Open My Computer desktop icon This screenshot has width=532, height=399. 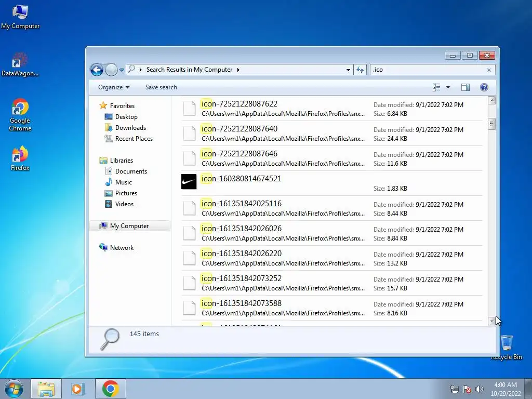tap(20, 17)
